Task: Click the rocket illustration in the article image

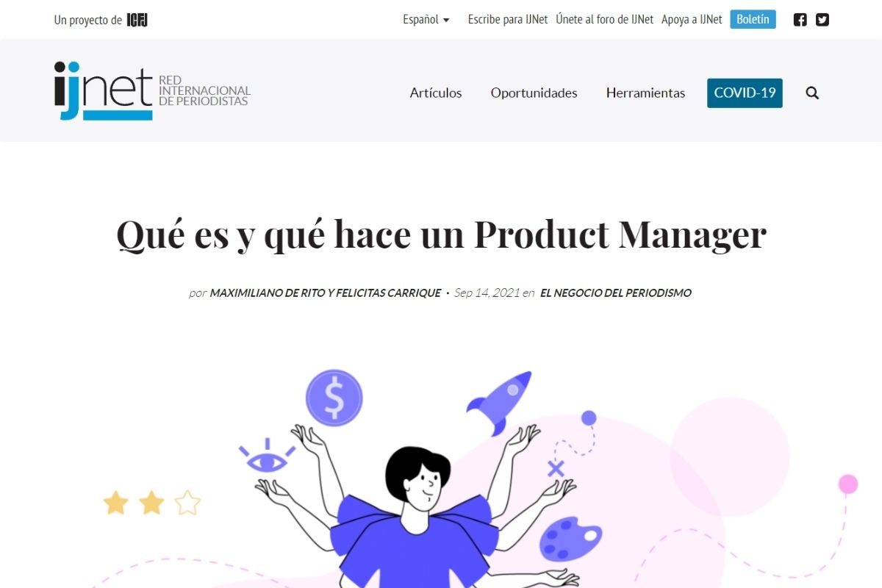Action: pyautogui.click(x=500, y=403)
